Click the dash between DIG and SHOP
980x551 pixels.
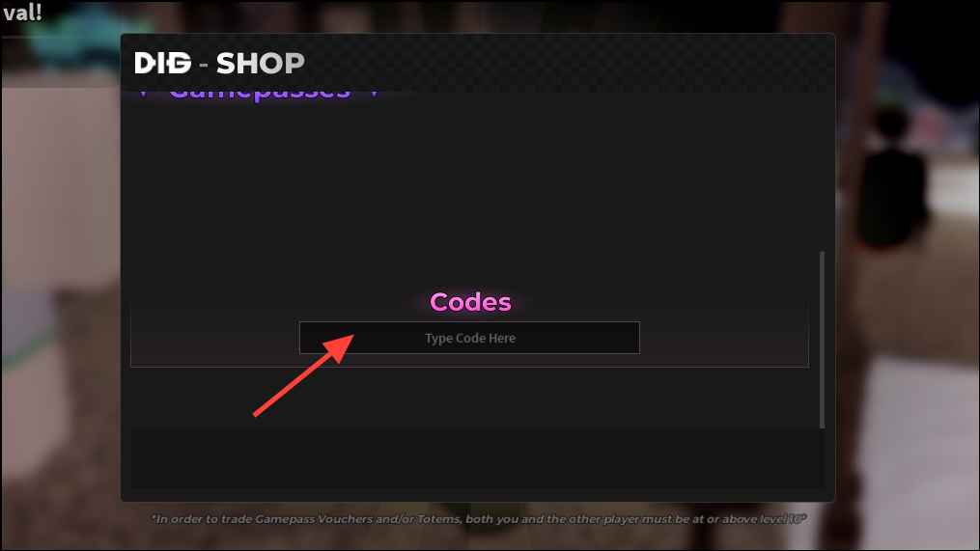point(203,64)
